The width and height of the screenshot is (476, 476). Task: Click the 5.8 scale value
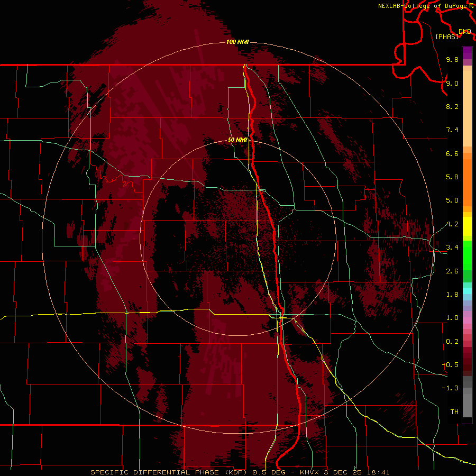pyautogui.click(x=452, y=177)
